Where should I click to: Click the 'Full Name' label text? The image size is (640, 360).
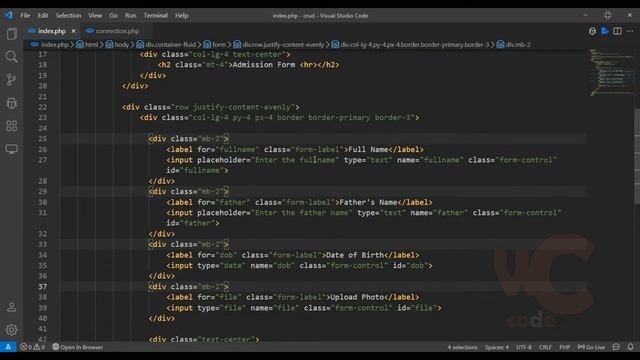(368, 149)
